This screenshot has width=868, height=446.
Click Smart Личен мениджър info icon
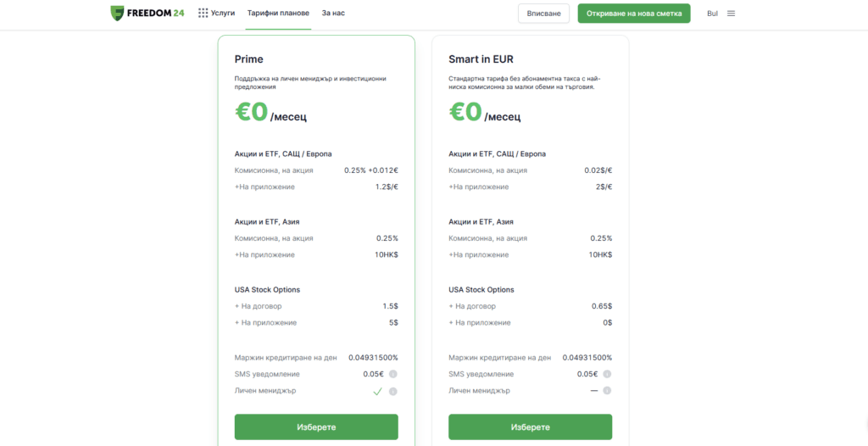click(606, 391)
